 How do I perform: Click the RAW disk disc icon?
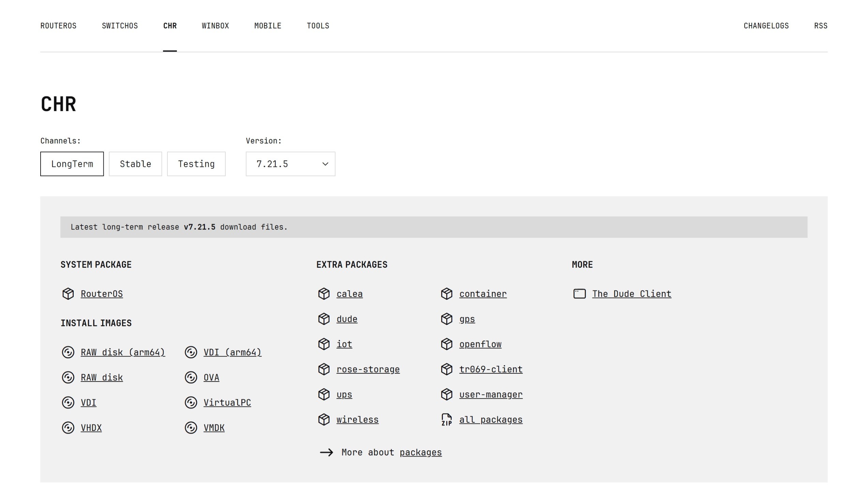(68, 377)
